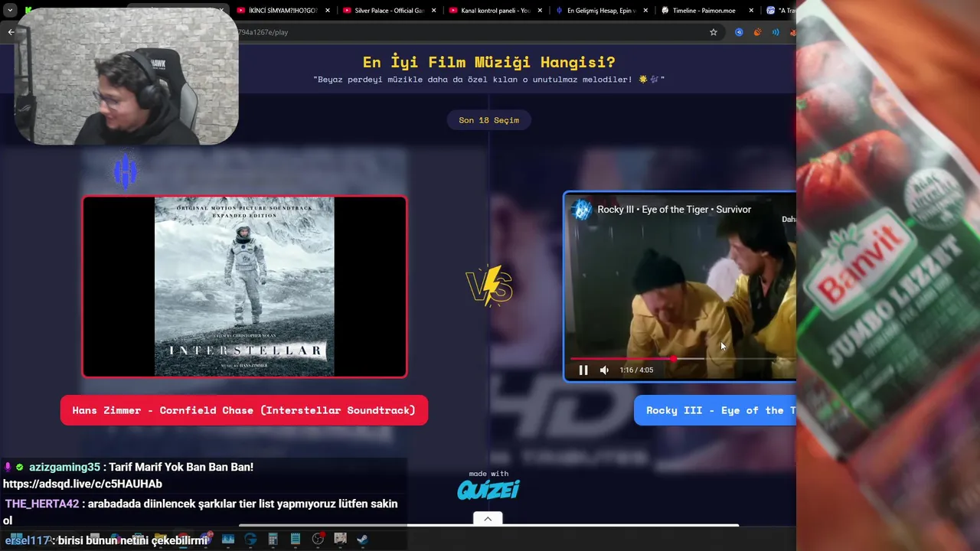Mute the Rocky III video volume icon
Viewport: 980px width, 551px height.
click(604, 370)
